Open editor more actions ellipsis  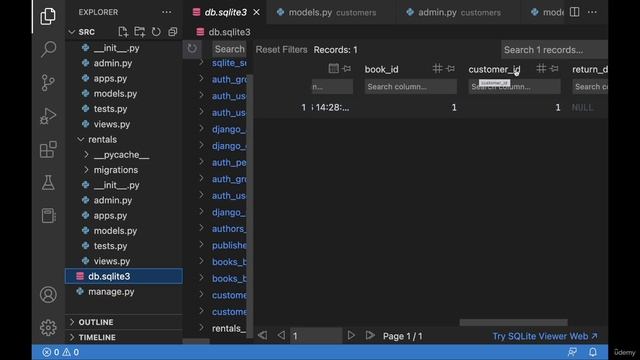click(x=592, y=12)
